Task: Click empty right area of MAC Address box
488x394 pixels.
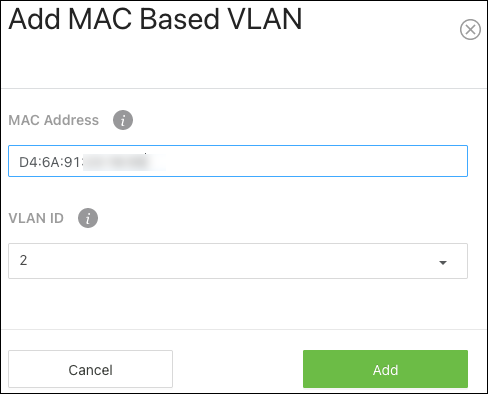Action: (317, 161)
